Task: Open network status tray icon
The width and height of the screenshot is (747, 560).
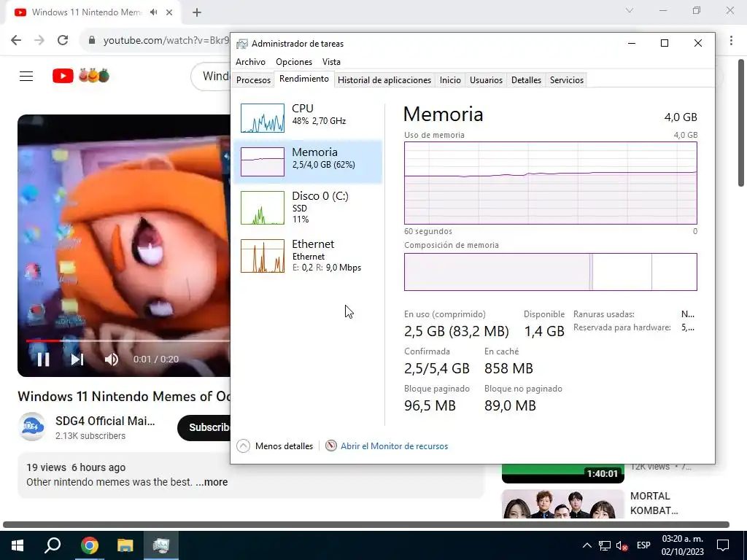Action: (605, 545)
